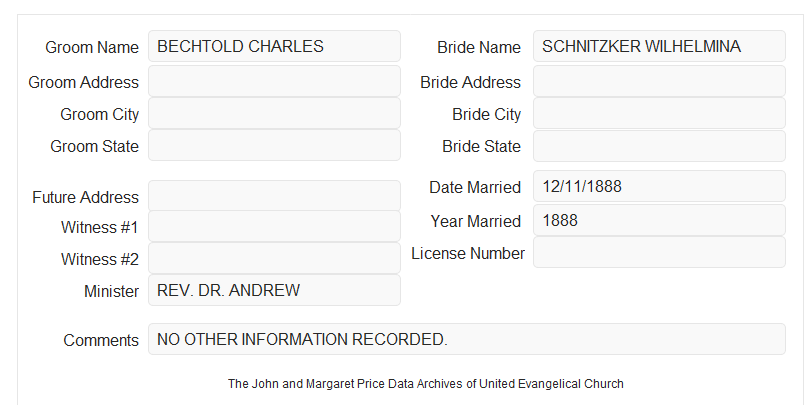
Task: Click the Date Married label
Action: tap(475, 187)
